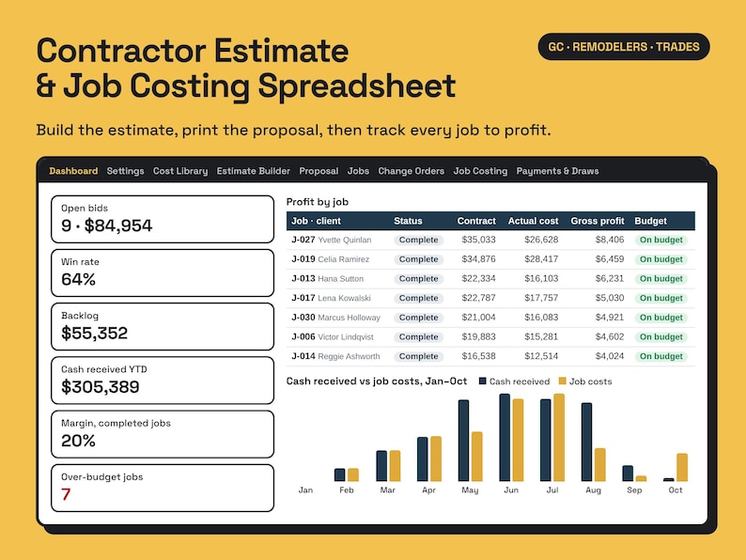The image size is (746, 560).
Task: Click the Feb axis label
Action: tap(347, 490)
